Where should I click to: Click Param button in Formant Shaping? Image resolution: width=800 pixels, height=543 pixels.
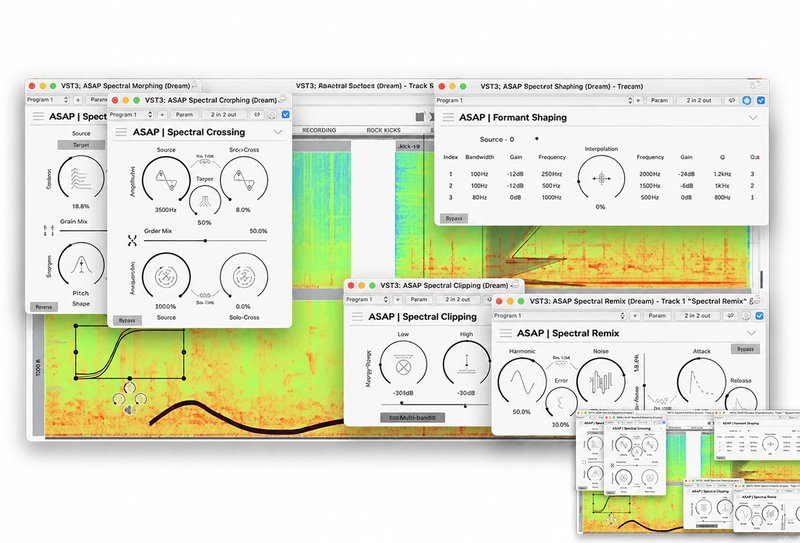point(659,101)
